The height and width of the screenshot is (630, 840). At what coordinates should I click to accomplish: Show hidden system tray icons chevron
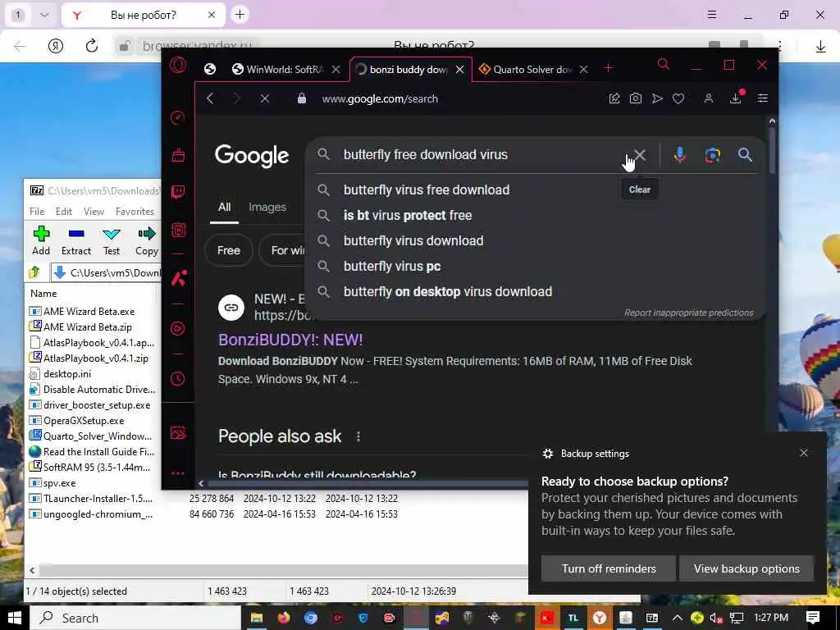tap(677, 618)
